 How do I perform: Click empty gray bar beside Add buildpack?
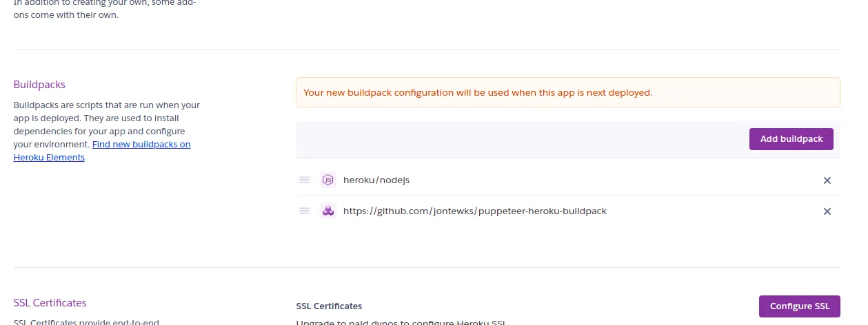coord(517,139)
